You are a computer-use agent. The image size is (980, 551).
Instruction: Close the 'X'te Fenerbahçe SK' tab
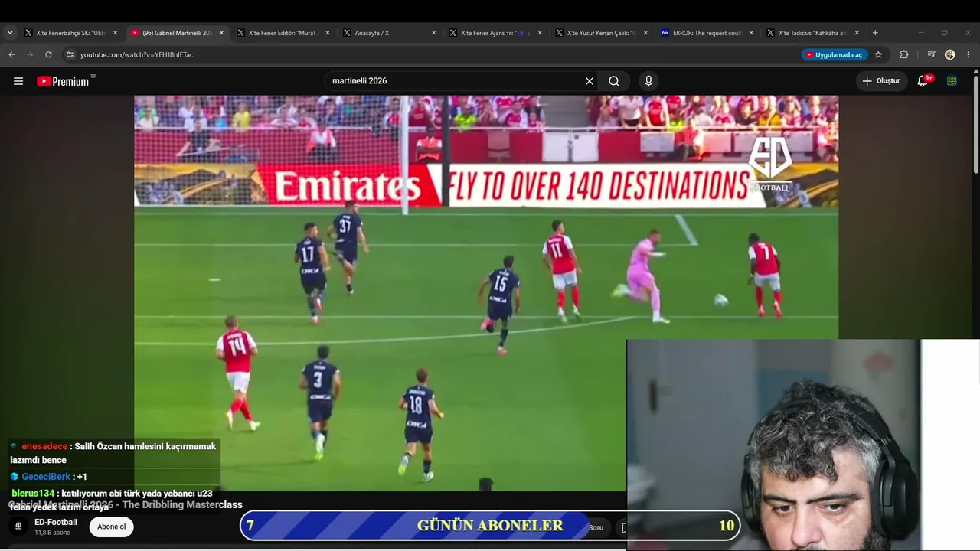(116, 33)
